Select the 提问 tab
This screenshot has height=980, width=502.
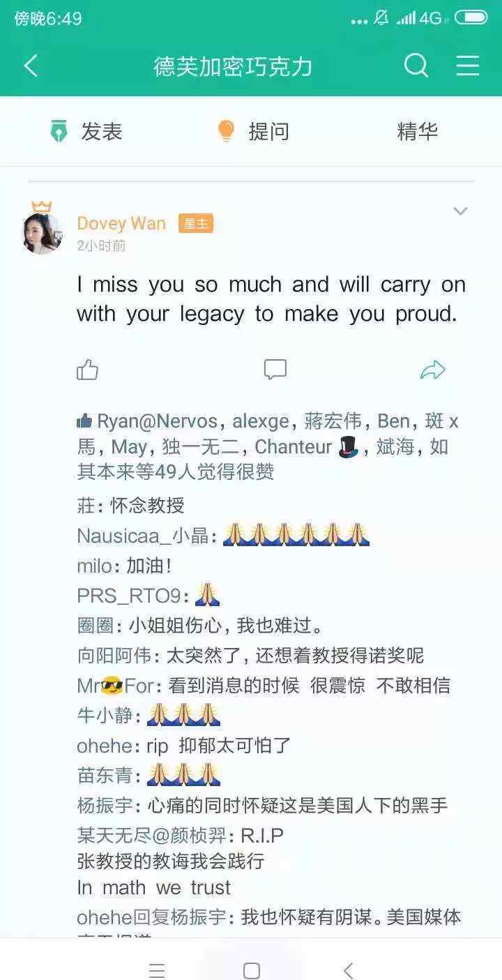[x=254, y=131]
